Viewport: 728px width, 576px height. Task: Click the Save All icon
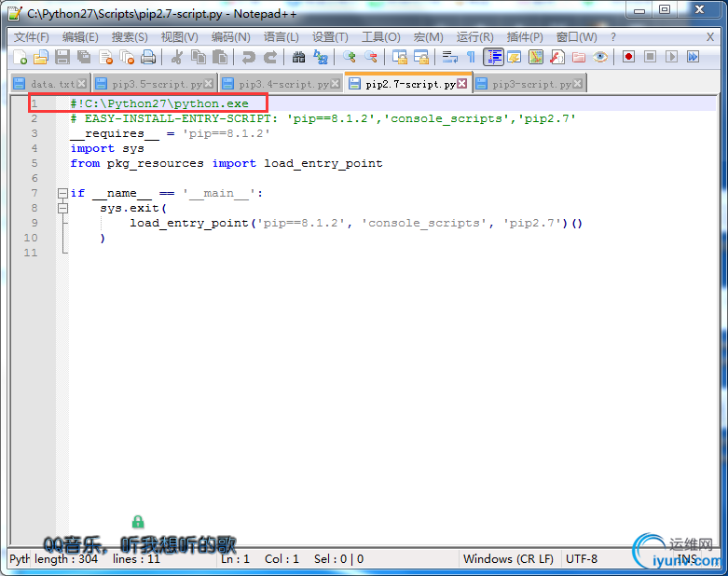coord(84,57)
